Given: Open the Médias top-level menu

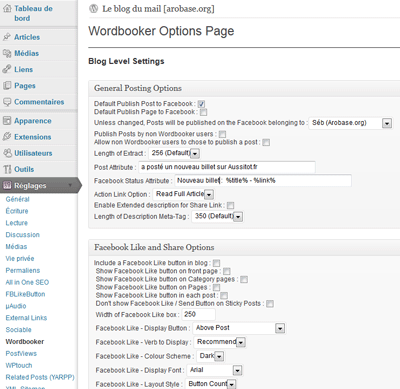Looking at the screenshot, I should click(x=27, y=53).
